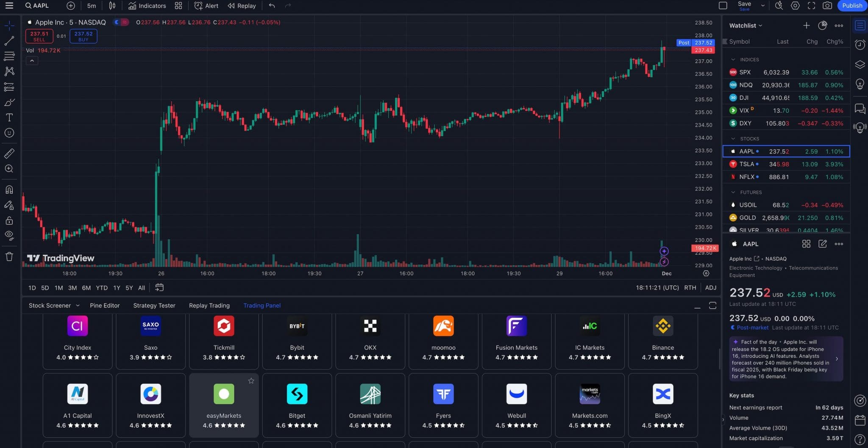The image size is (868, 448).
Task: Maximize the bottom trading panel
Action: [712, 306]
